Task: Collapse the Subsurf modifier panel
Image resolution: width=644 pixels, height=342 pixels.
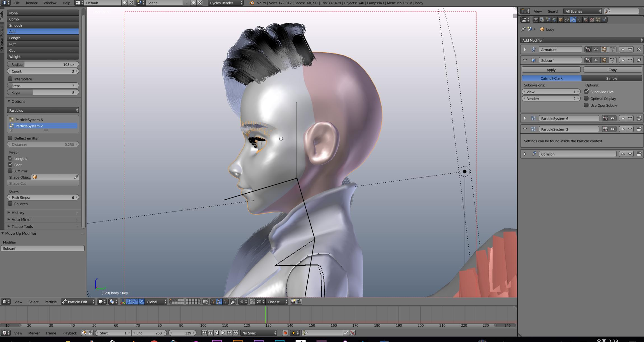Action: coord(525,60)
